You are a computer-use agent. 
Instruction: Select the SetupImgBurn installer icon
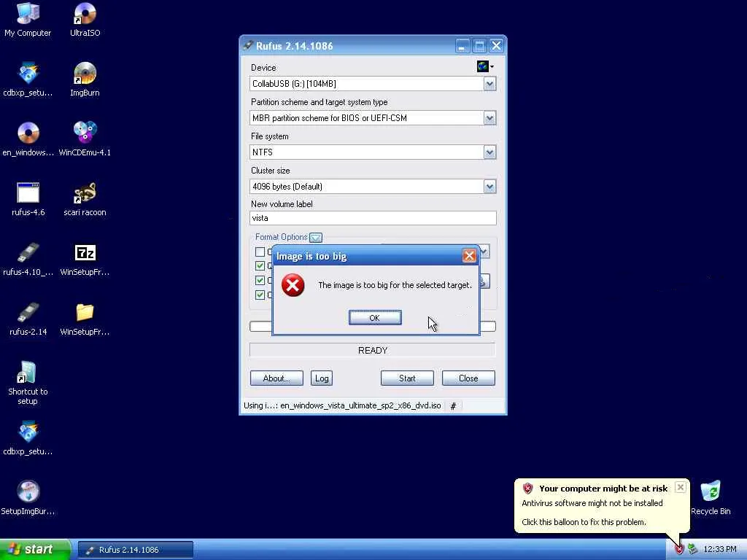28,497
